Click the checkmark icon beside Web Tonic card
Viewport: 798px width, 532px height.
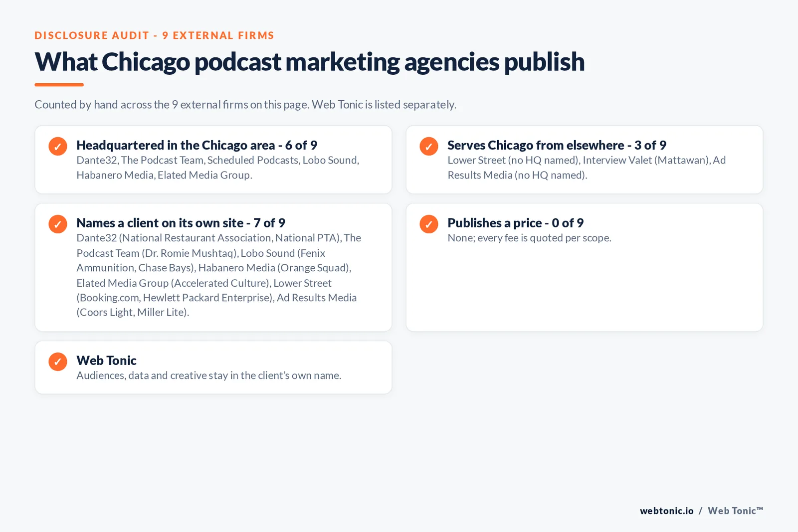pos(58,361)
